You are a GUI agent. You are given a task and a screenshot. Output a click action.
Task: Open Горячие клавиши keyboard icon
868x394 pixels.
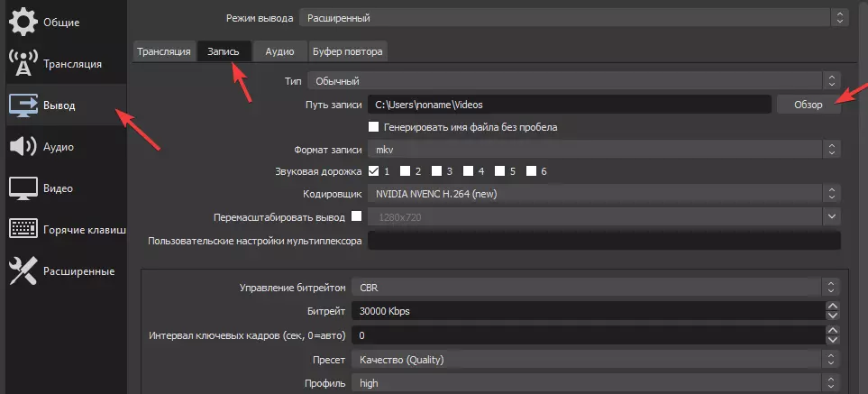click(23, 229)
